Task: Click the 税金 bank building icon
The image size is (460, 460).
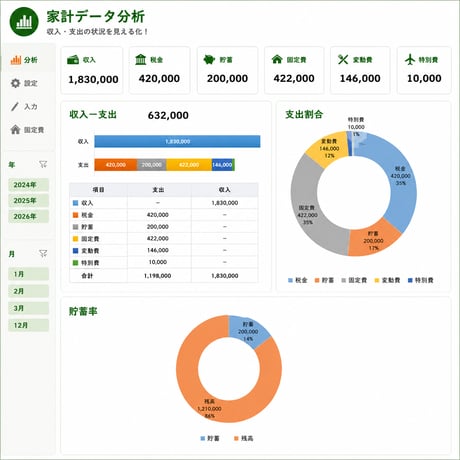Action: point(141,60)
